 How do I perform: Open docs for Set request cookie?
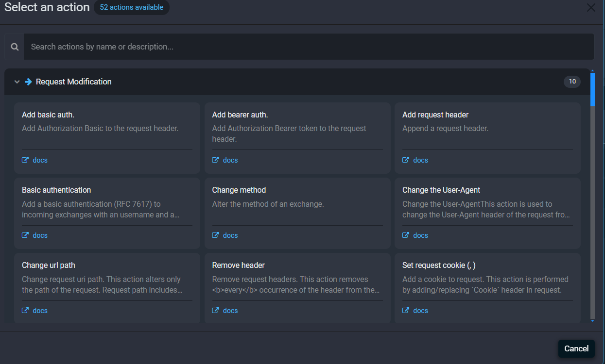click(420, 310)
